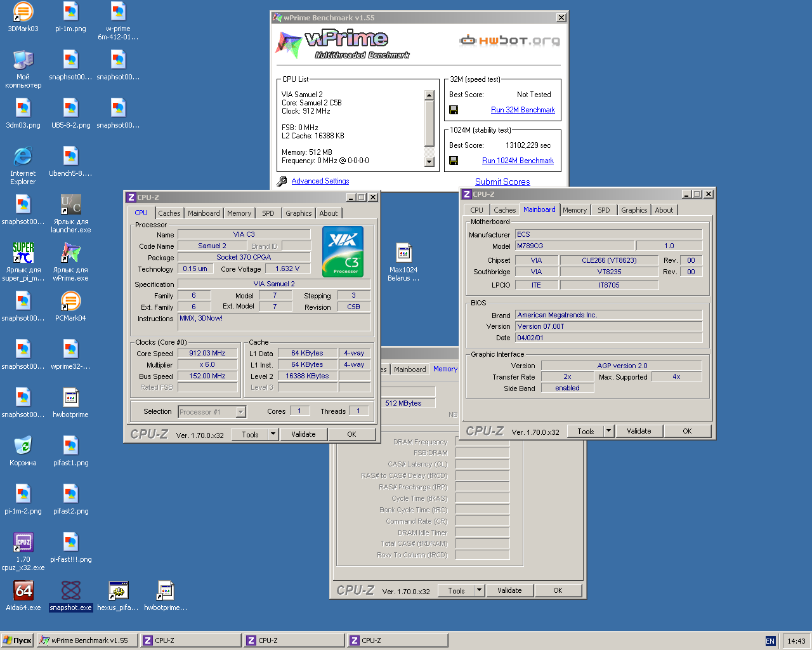The image size is (812, 650).
Task: Click the save icon for 32M score
Action: (x=454, y=110)
